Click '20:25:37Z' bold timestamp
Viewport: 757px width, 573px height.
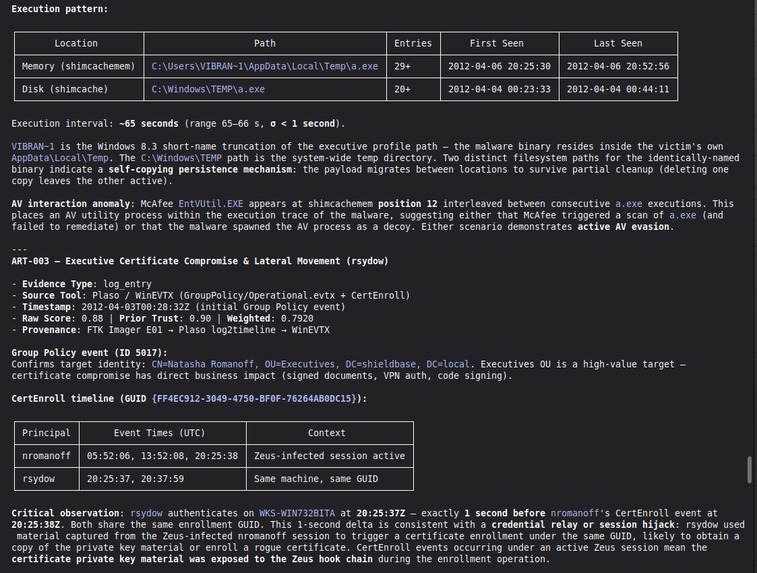(x=380, y=513)
